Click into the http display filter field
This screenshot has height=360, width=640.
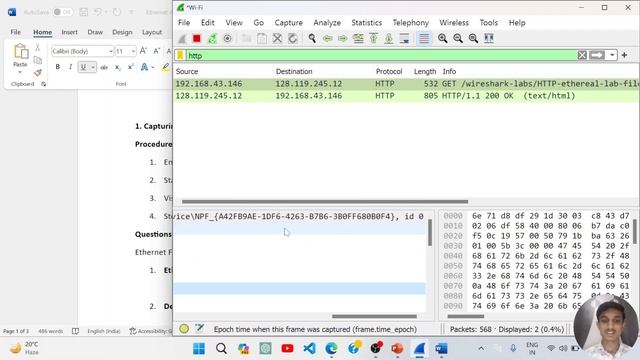click(x=381, y=56)
